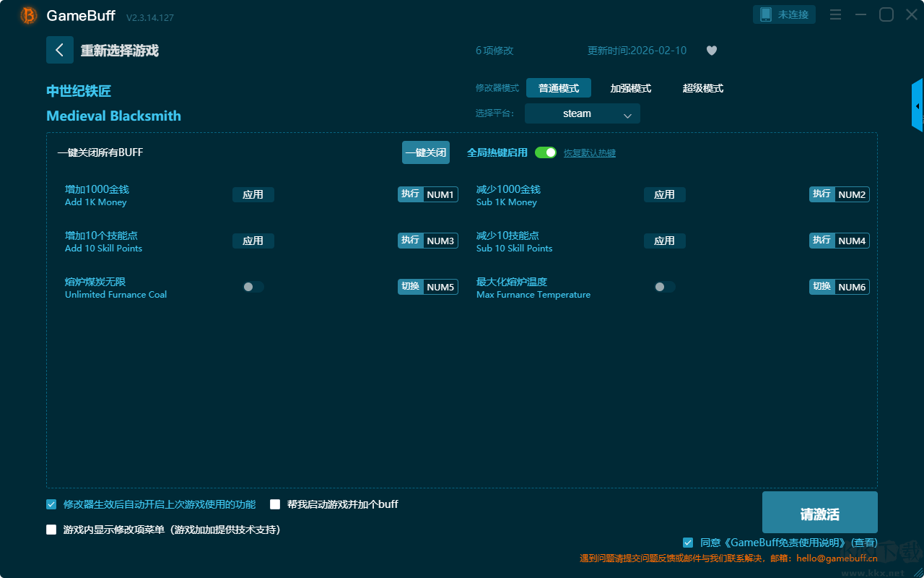Uncheck auto-enable last used functions checkbox
This screenshot has height=578, width=924.
(x=51, y=504)
